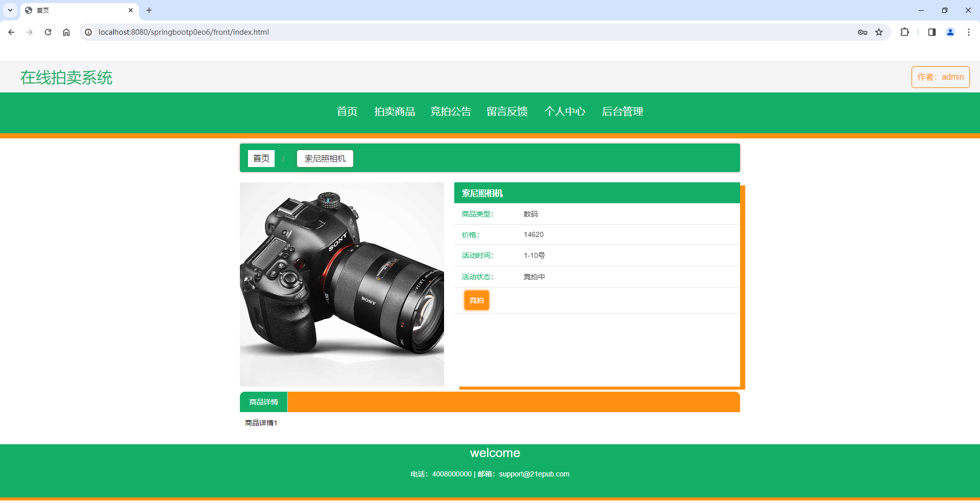The width and height of the screenshot is (980, 503).
Task: Open the 后台管理 navigation item
Action: pos(622,111)
